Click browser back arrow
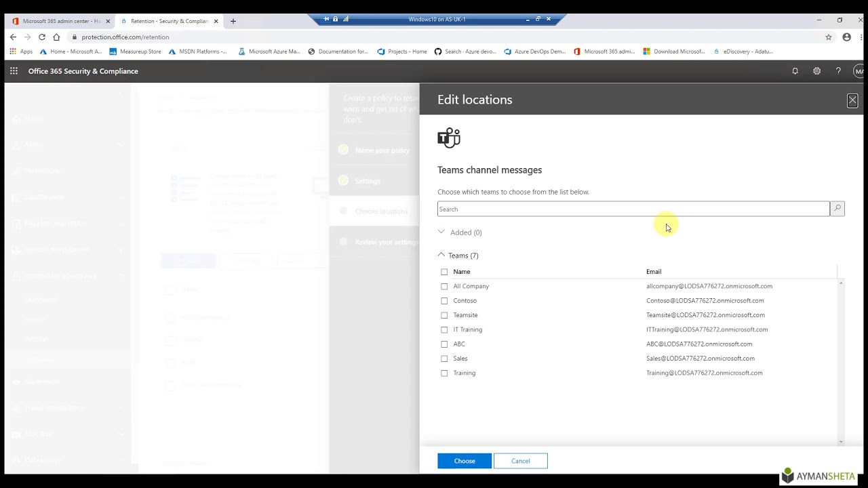Viewport: 868px width, 488px height. tap(13, 37)
